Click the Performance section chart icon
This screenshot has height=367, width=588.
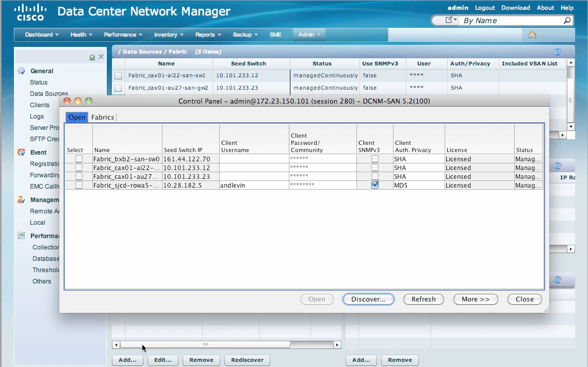(x=21, y=236)
